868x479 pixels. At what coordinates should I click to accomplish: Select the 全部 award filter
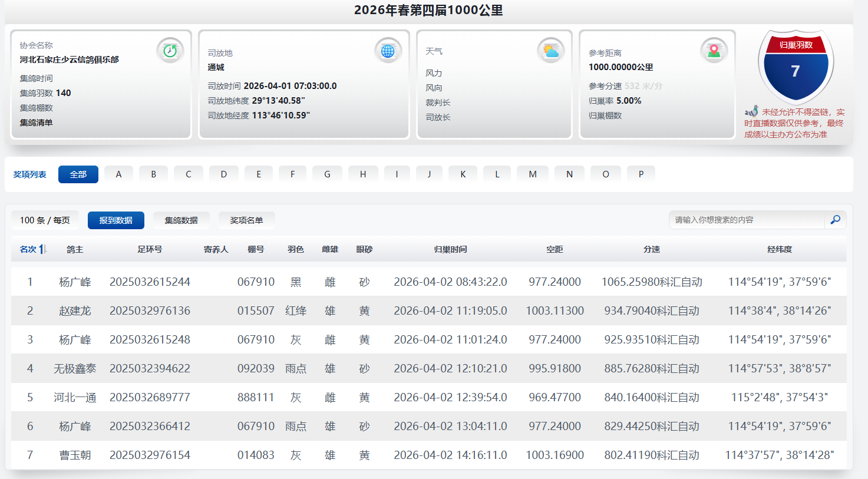(x=78, y=174)
